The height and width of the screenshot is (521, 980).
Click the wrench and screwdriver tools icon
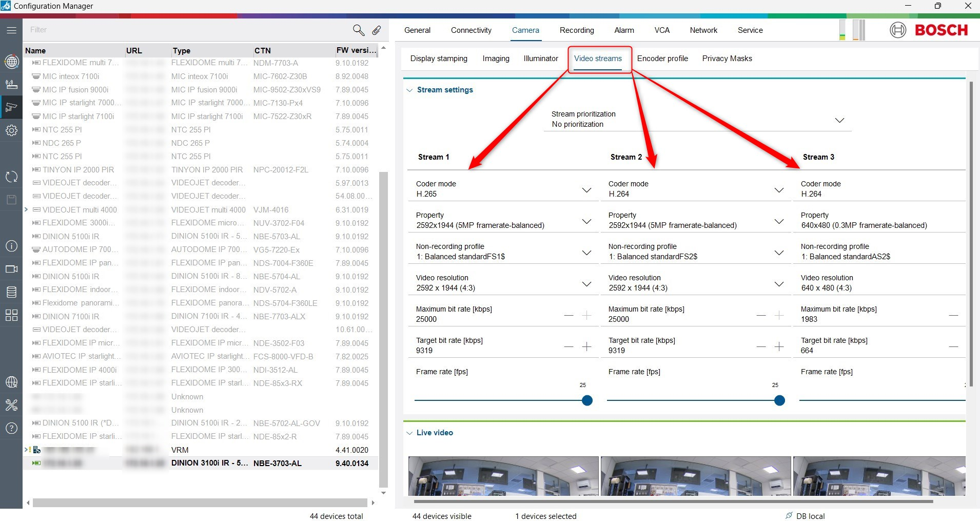(11, 405)
